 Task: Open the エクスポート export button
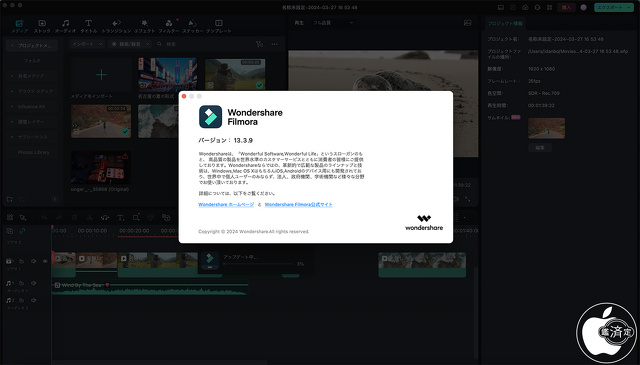coord(613,7)
